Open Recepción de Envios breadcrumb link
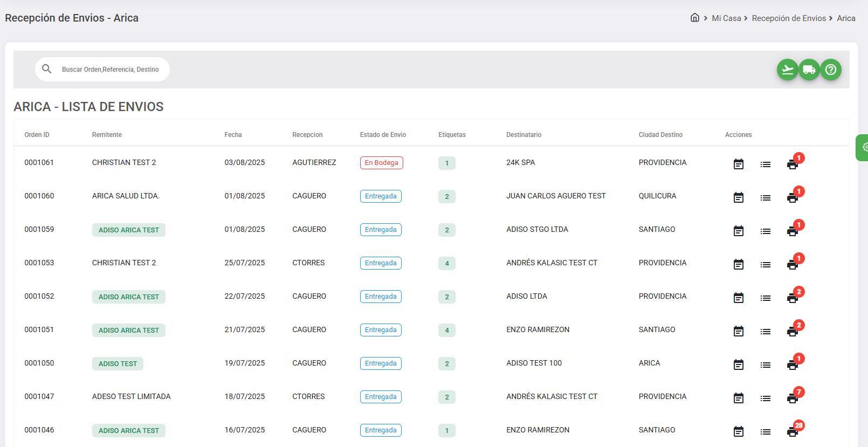The height and width of the screenshot is (447, 868). [x=789, y=18]
